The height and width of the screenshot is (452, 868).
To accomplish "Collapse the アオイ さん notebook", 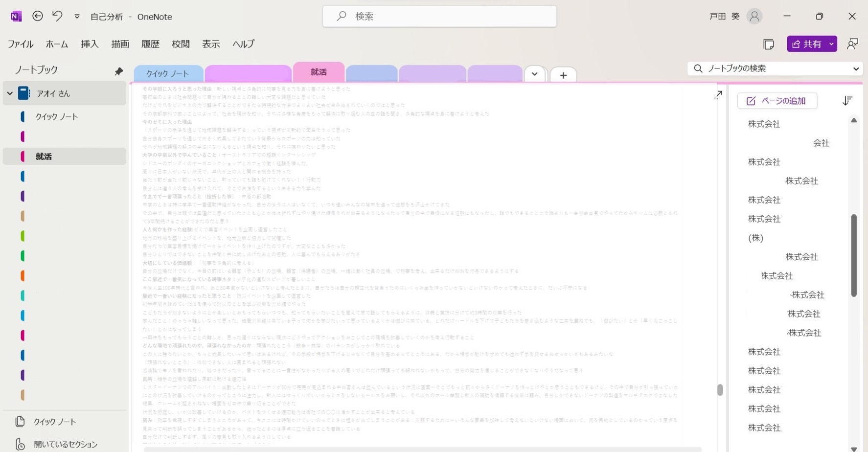I will point(10,93).
